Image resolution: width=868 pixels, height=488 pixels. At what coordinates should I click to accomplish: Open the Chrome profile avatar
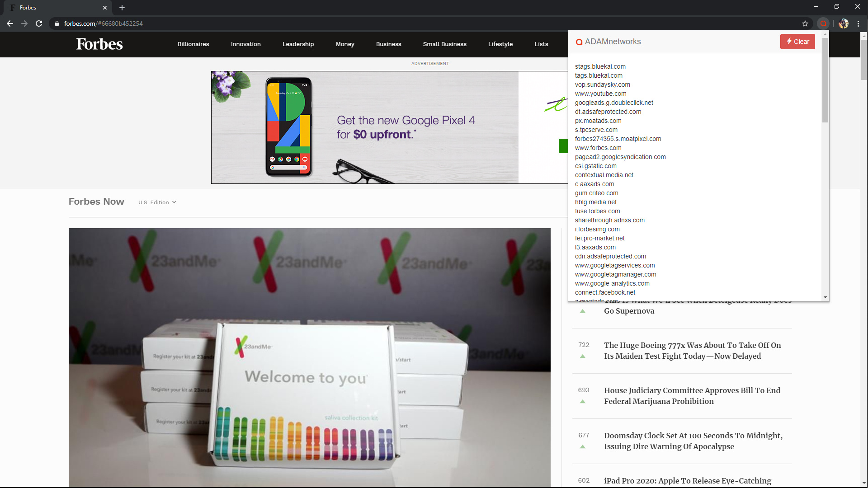[x=844, y=23]
